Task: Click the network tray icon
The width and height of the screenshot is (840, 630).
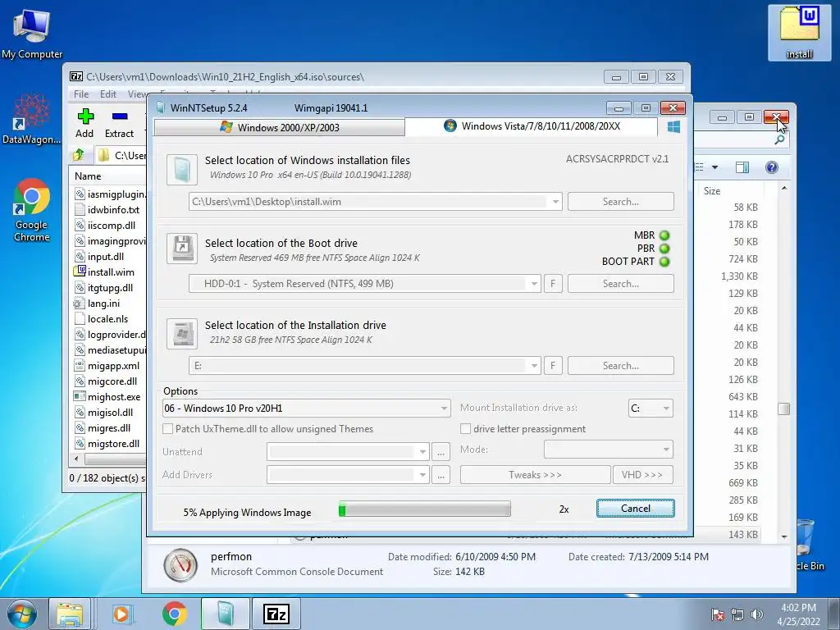Action: [x=737, y=614]
